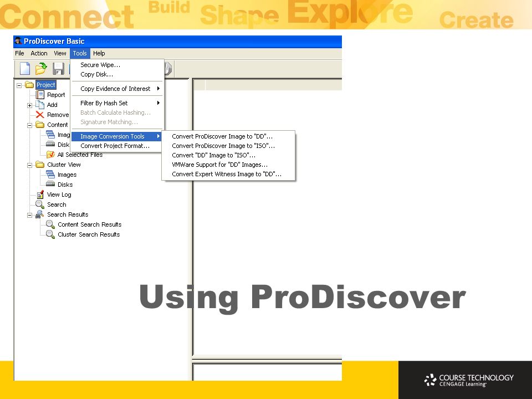Select the View Log tree label

click(59, 195)
